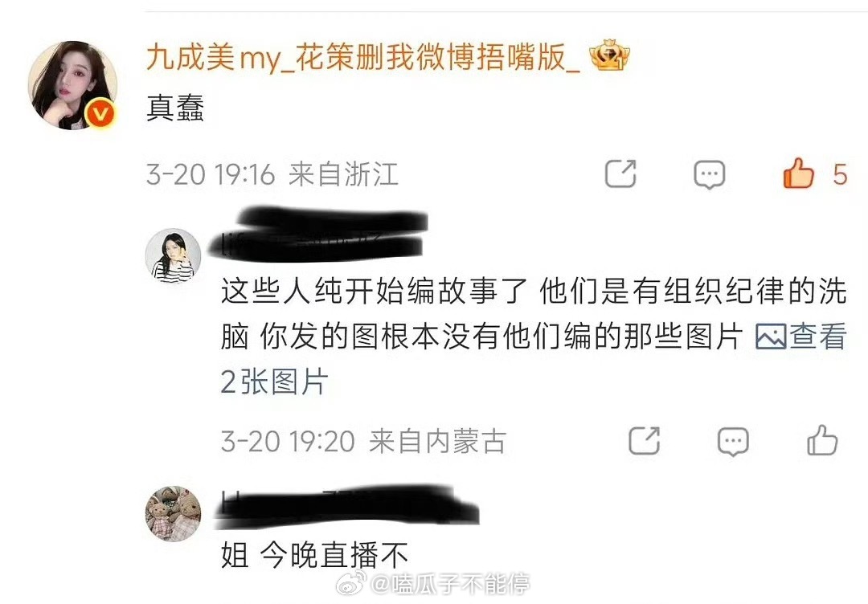Image resolution: width=868 pixels, height=604 pixels.
Task: Open 查看2张图片 attached images link
Action: pos(534,358)
